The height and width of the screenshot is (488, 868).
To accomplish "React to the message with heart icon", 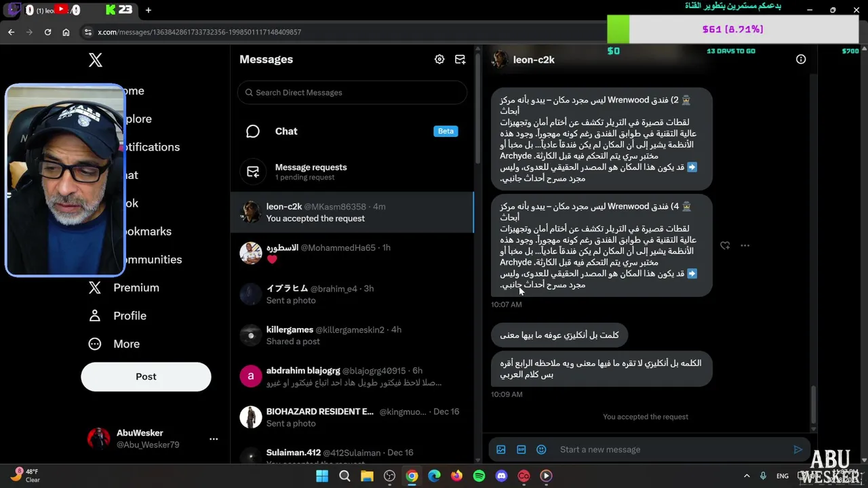I will pos(725,245).
